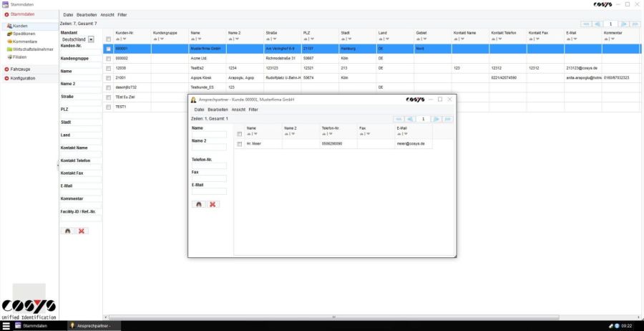Sort descending by E-Mail in the Ansprechpartner table
The height and width of the screenshot is (331, 644).
406,134
